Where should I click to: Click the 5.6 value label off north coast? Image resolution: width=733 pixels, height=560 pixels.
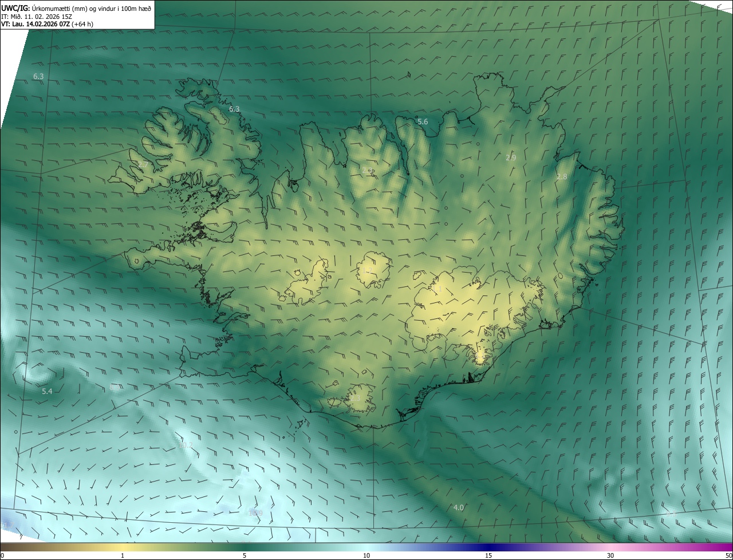[x=423, y=121]
